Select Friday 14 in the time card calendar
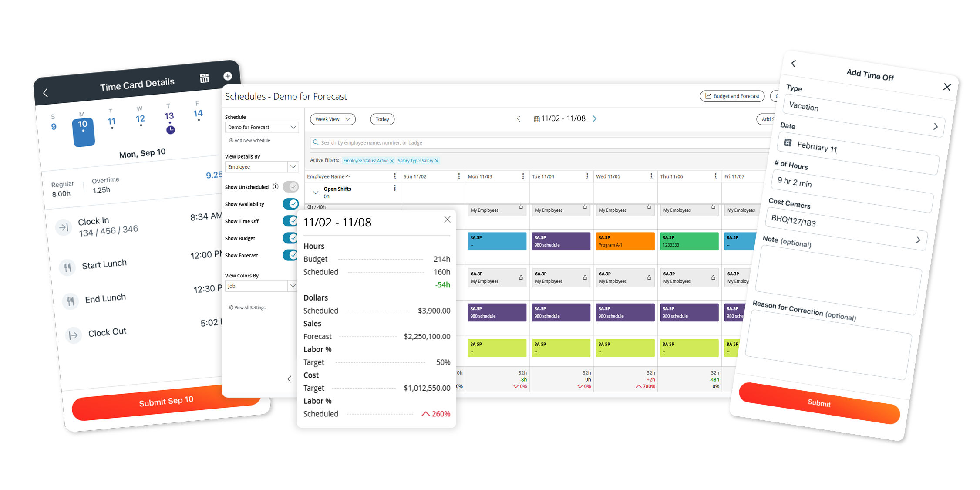The width and height of the screenshot is (980, 490). pyautogui.click(x=198, y=113)
